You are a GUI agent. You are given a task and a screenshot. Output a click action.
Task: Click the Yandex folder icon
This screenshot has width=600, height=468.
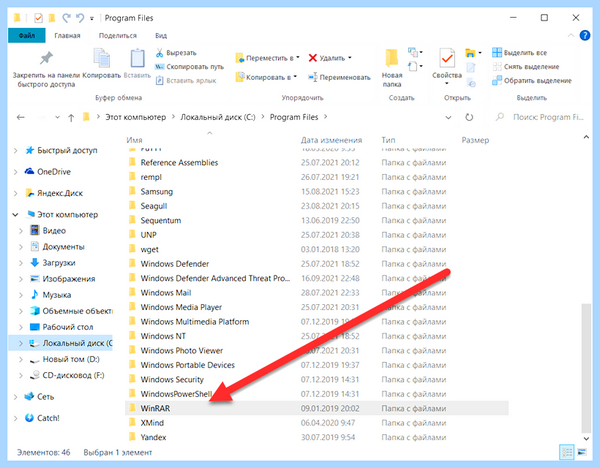(132, 437)
